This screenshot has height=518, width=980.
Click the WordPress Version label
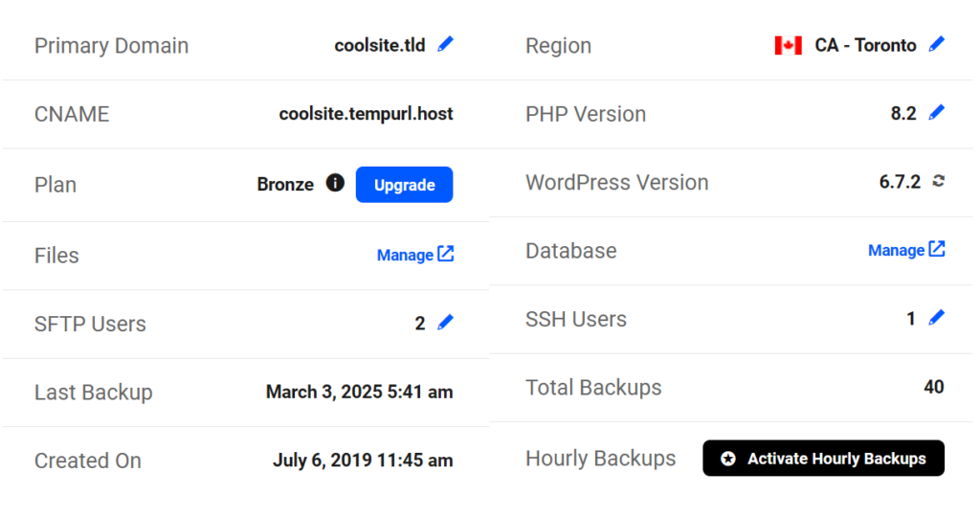[x=617, y=182]
